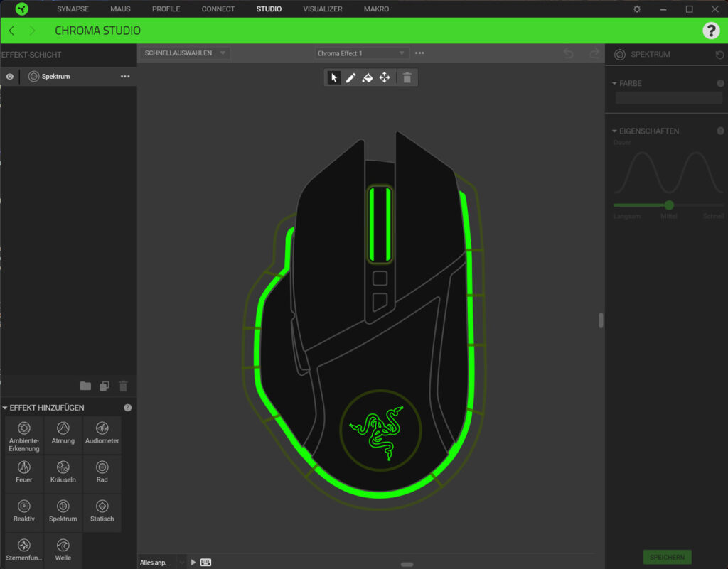The image size is (728, 569).
Task: Click the trash delete tool in the toolbar
Action: [407, 77]
